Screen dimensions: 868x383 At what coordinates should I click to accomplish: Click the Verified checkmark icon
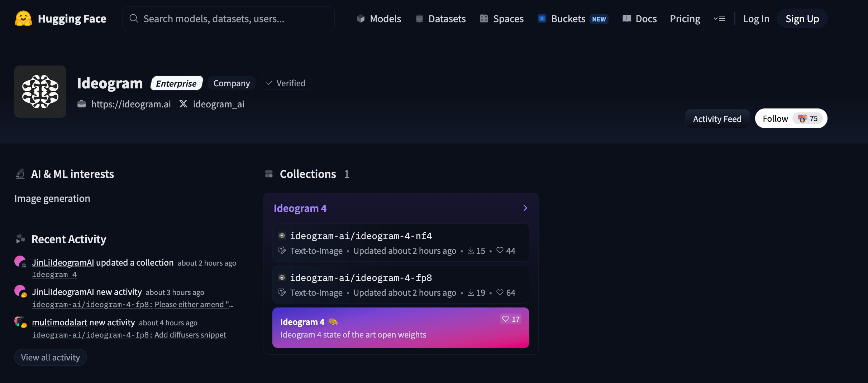point(269,83)
